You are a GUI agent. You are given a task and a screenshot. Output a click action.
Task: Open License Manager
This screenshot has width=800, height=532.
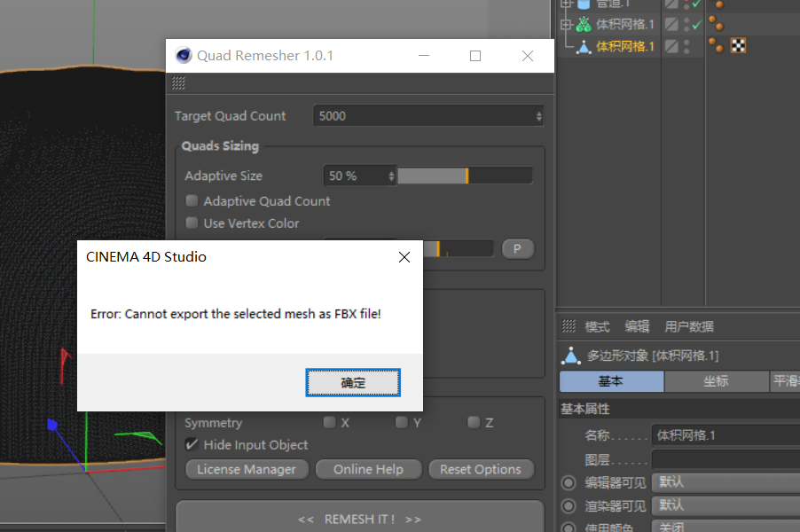pyautogui.click(x=247, y=469)
